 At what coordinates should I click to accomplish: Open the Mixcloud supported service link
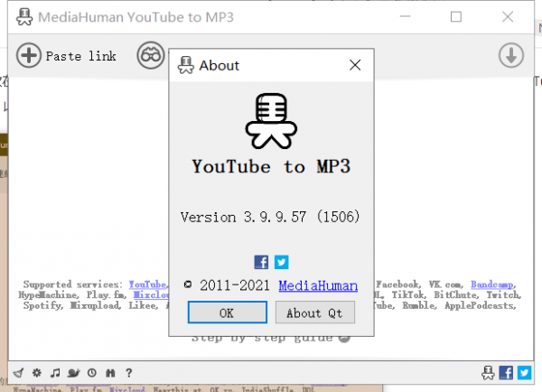pos(152,294)
